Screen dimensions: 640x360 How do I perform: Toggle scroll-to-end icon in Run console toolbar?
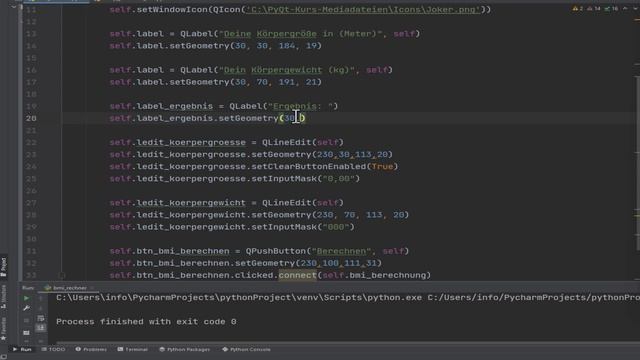click(41, 328)
